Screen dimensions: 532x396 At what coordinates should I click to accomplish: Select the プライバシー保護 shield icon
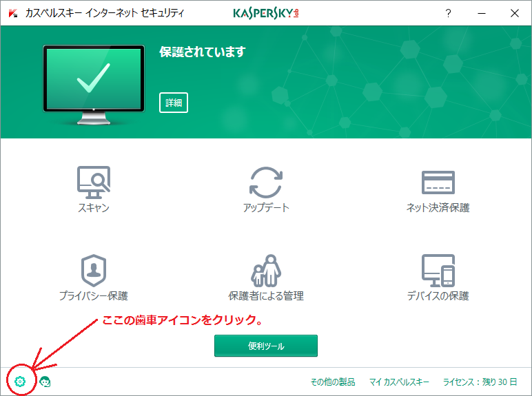(x=93, y=271)
